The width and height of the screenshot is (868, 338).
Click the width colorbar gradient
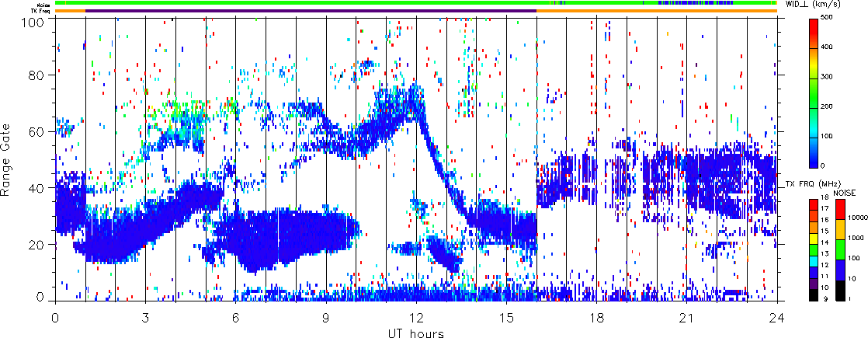tap(814, 93)
